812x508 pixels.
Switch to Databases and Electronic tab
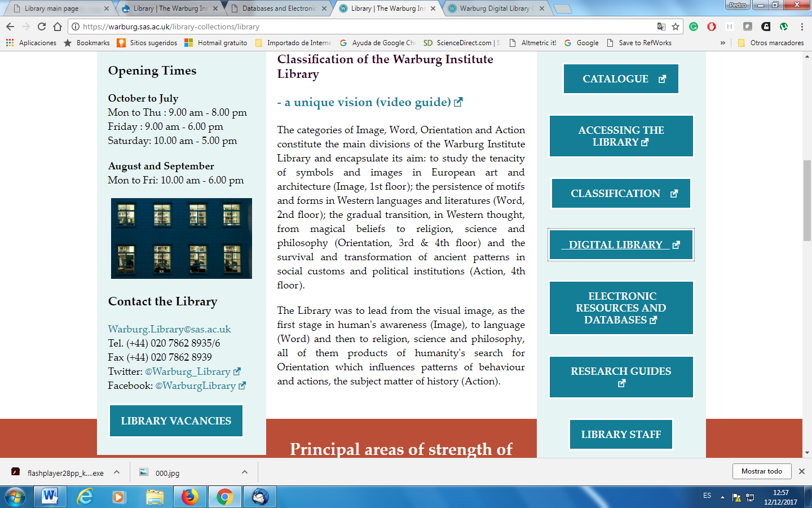(x=276, y=8)
